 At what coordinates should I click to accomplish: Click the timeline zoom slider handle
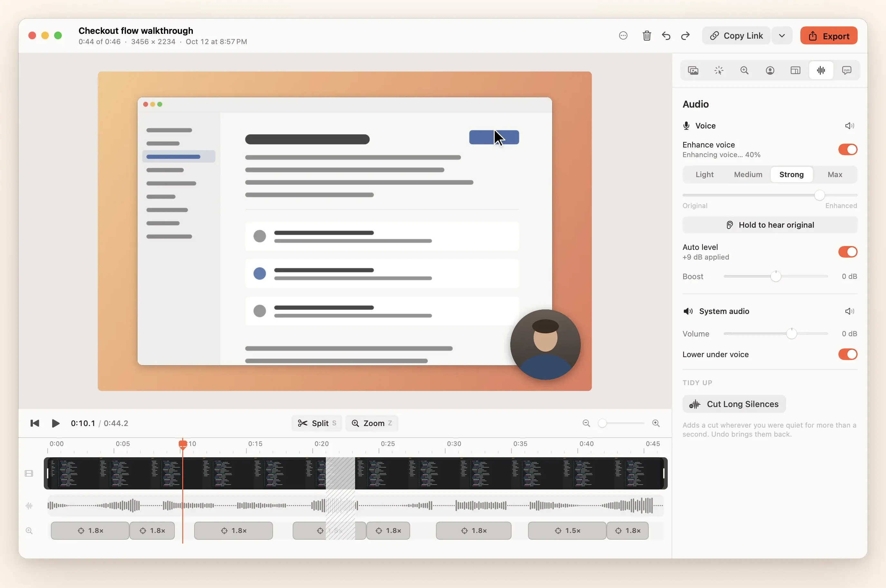pyautogui.click(x=602, y=423)
